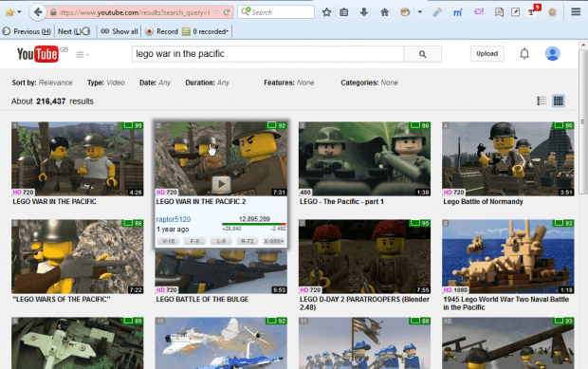Open the LEGO WAR IN THE PACIFIC 2 title

pos(201,202)
